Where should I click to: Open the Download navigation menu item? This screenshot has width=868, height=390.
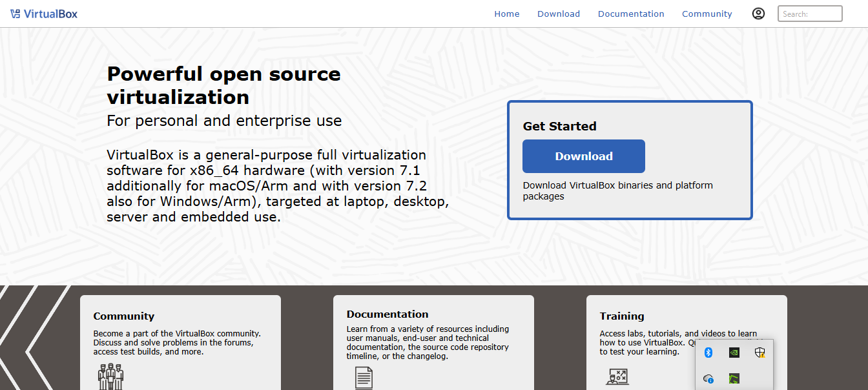click(559, 14)
